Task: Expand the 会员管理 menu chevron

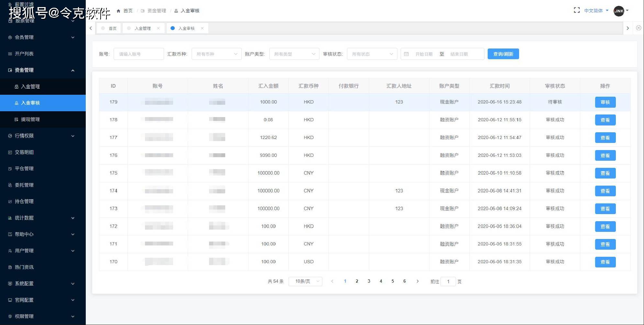Action: 73,38
